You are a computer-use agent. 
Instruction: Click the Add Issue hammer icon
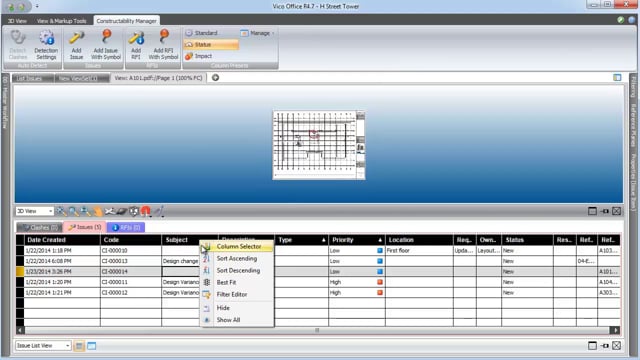pyautogui.click(x=76, y=38)
